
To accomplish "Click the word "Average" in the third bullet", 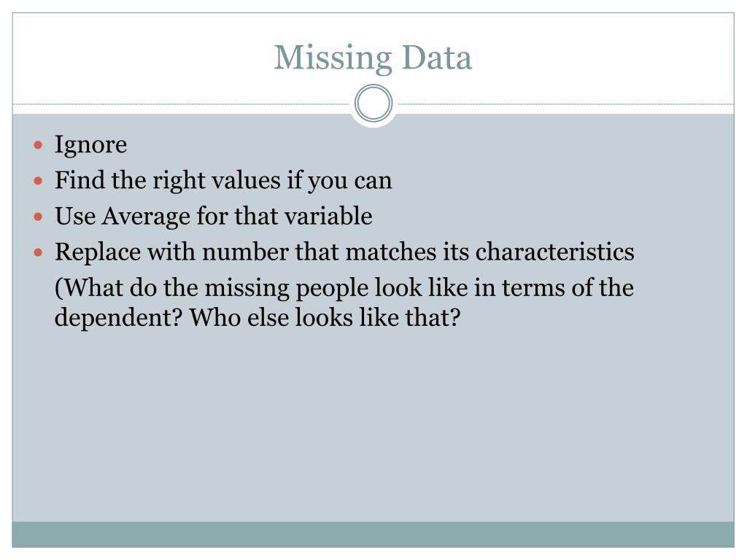I will click(146, 217).
